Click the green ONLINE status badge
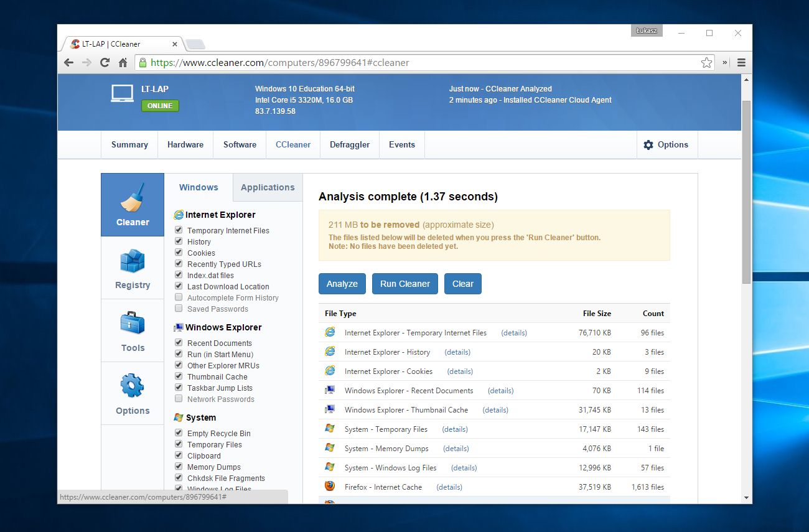The height and width of the screenshot is (532, 809). (x=160, y=106)
